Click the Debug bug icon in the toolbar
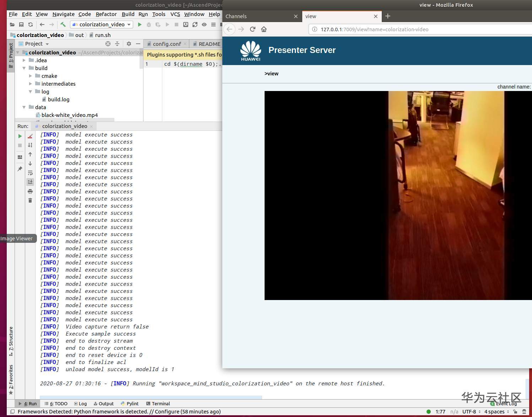 tap(149, 25)
